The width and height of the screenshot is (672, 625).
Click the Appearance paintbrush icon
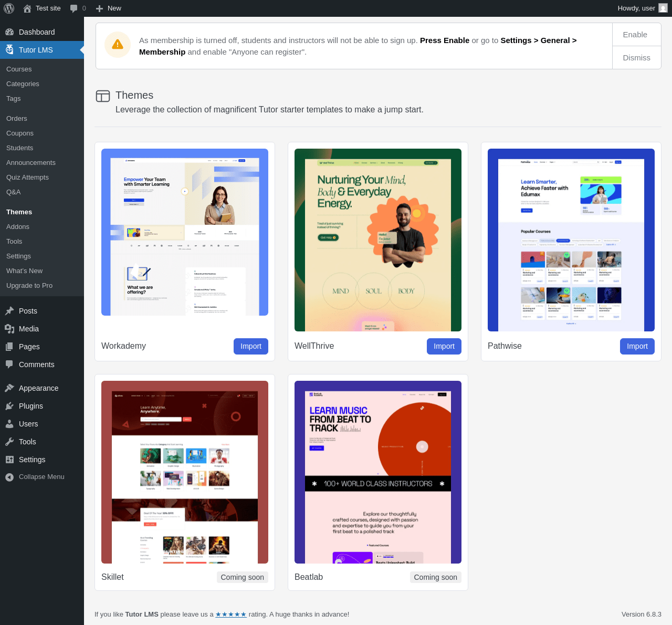pyautogui.click(x=9, y=388)
